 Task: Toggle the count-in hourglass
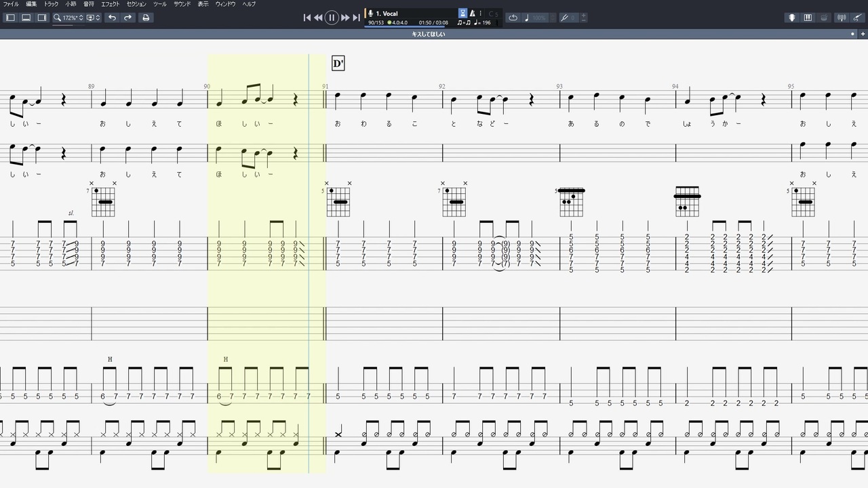(x=462, y=14)
